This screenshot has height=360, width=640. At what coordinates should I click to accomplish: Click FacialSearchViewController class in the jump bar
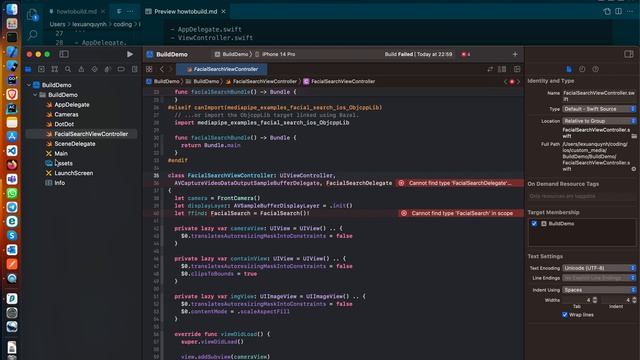[339, 82]
